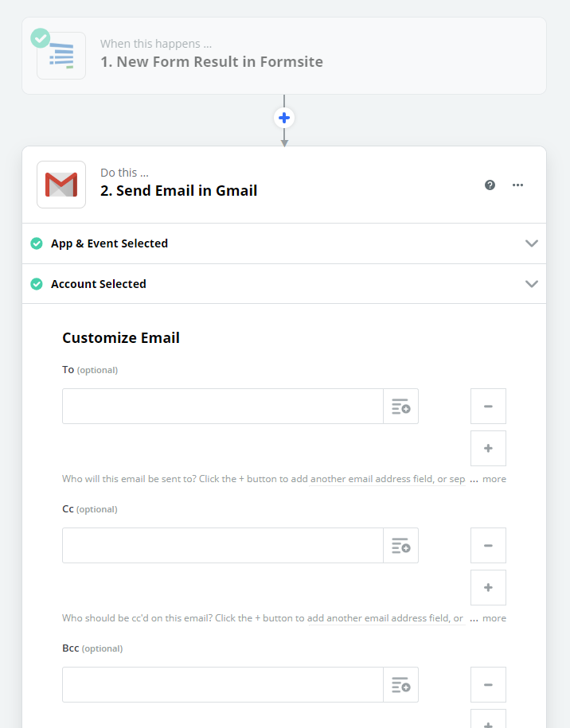Expand Account Selected section
Screen dimensions: 570x728
[x=284, y=284]
